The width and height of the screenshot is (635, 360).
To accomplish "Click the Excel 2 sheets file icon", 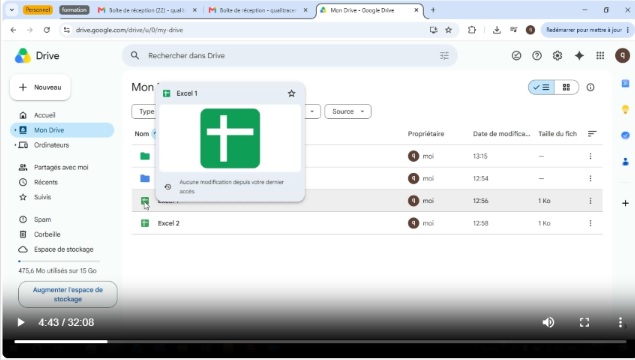I will [x=145, y=223].
